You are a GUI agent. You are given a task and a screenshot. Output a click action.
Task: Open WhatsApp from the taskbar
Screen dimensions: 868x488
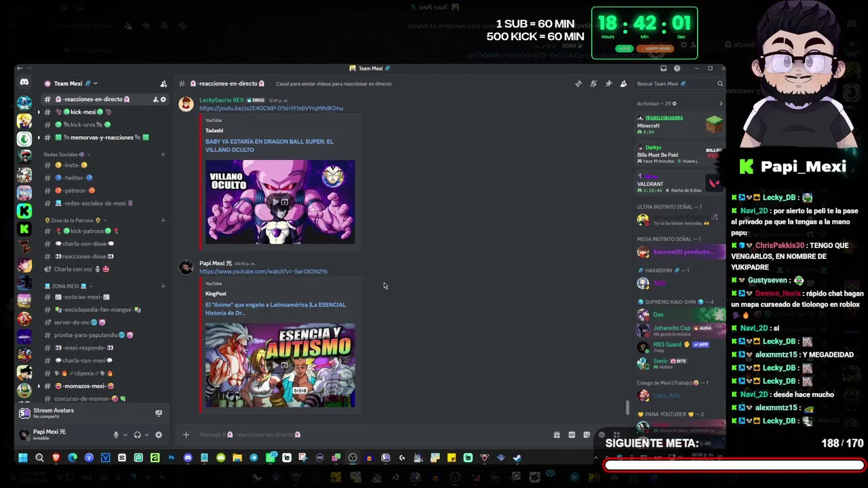[x=270, y=457]
